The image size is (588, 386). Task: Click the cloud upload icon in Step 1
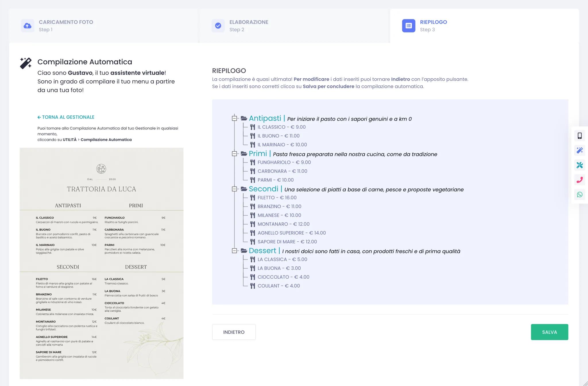pos(27,26)
